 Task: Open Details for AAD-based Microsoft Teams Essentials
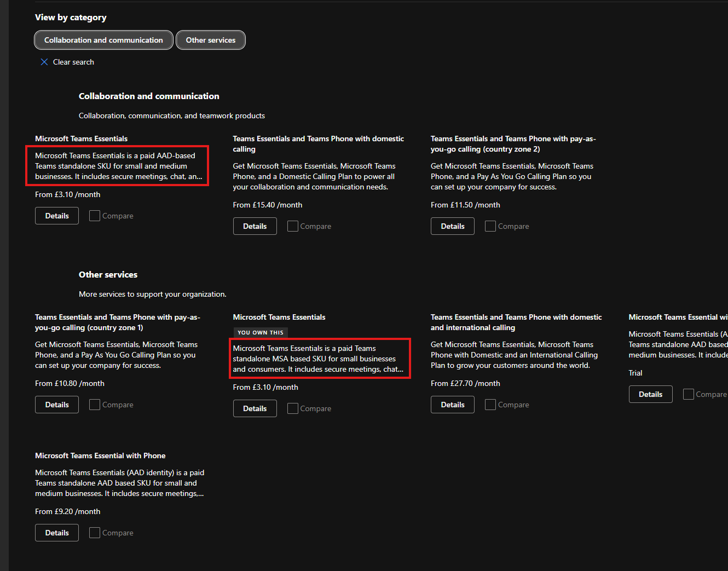point(57,216)
